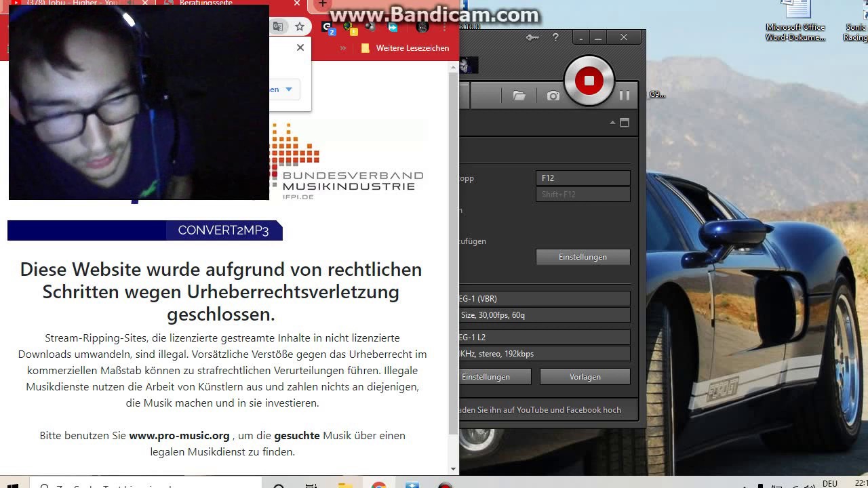This screenshot has width=868, height=488.
Task: Click the F12 hotkey field
Action: coord(583,178)
